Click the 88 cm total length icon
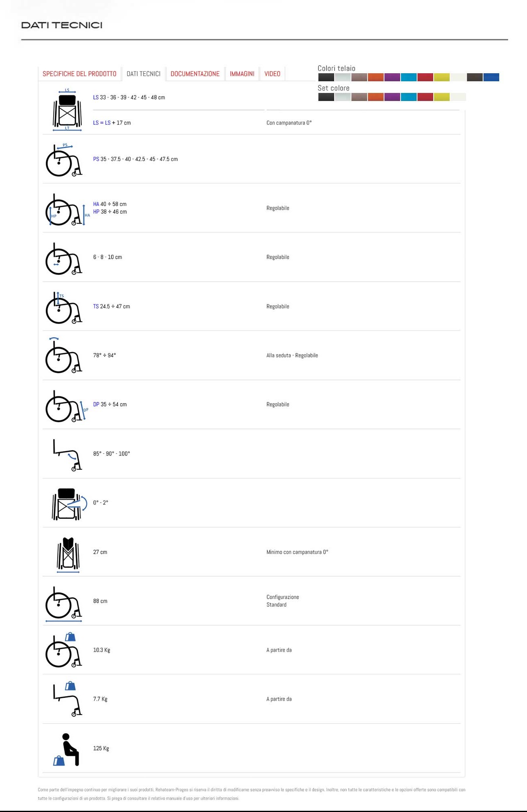The height and width of the screenshot is (812, 527). pos(64,604)
